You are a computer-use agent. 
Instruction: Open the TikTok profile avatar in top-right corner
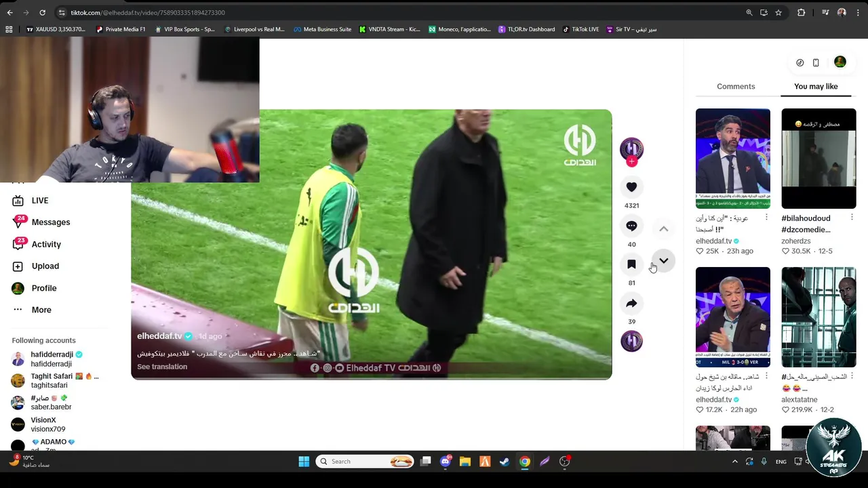(840, 62)
